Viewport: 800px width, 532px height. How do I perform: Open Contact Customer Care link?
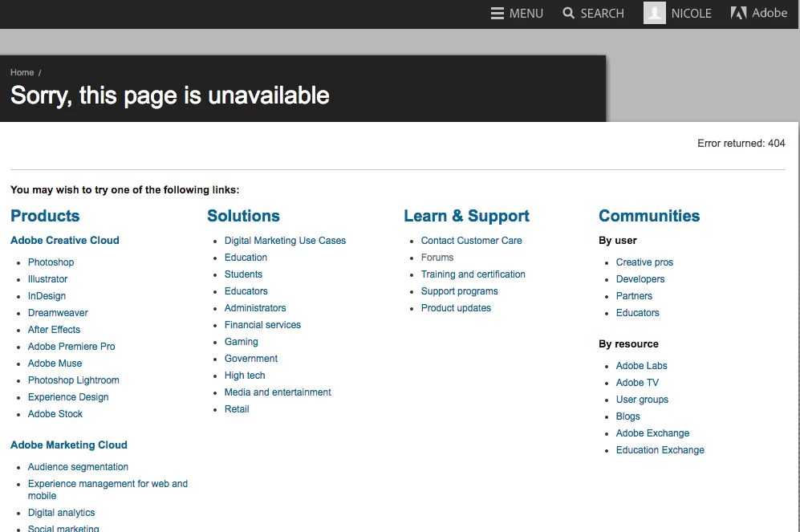coord(472,240)
